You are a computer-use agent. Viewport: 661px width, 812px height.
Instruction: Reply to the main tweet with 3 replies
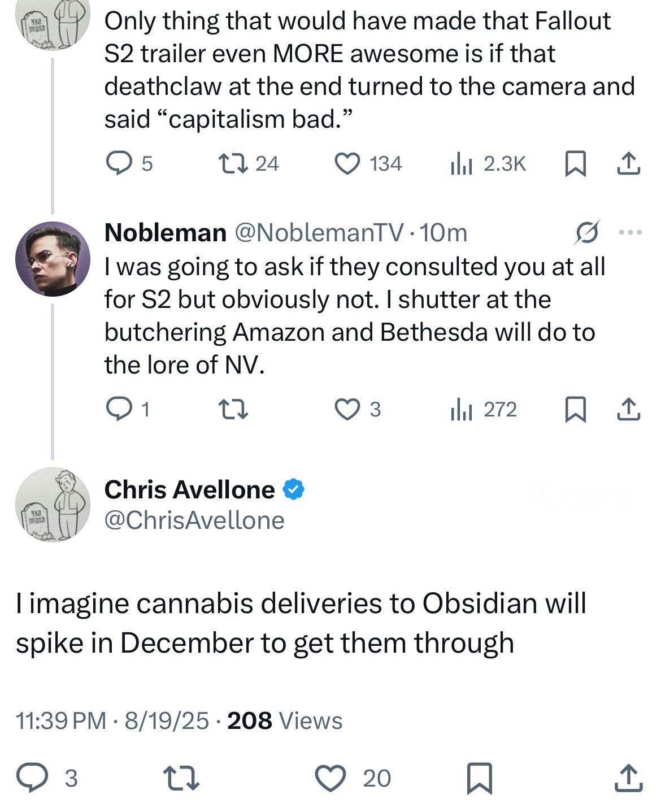pos(33,778)
